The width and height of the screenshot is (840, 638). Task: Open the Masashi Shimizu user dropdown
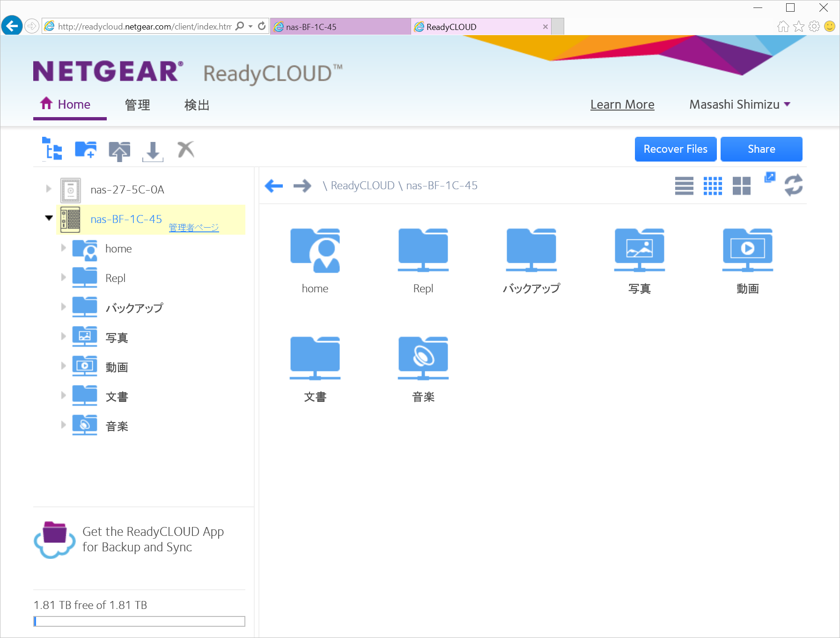pos(739,104)
